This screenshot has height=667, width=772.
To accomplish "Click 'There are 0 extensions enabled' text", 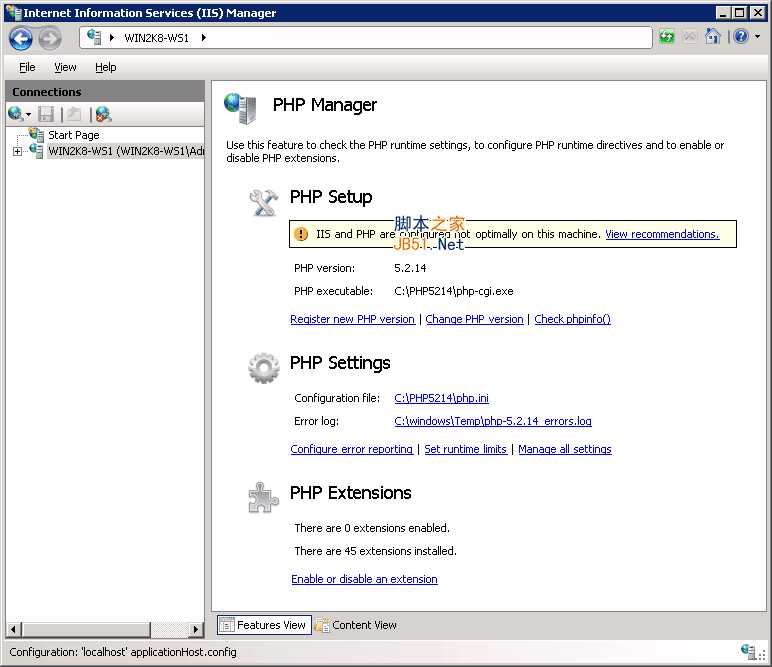I will [x=372, y=528].
